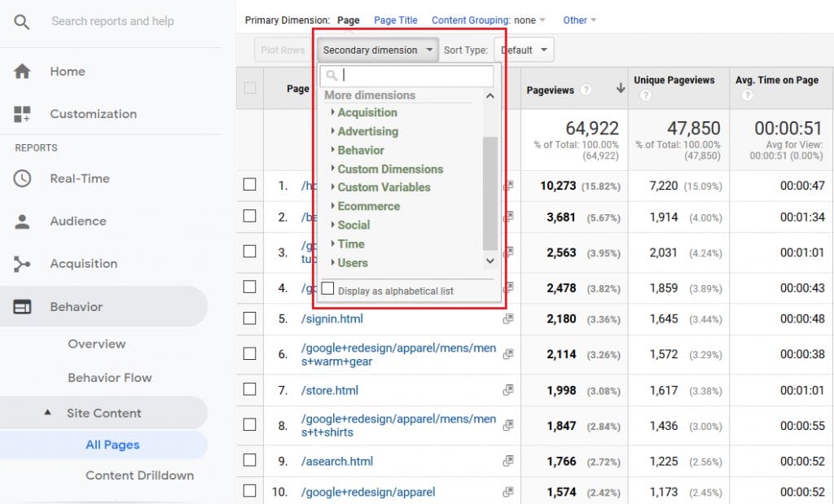
Task: Check the row 4 checkbox
Action: 249,287
